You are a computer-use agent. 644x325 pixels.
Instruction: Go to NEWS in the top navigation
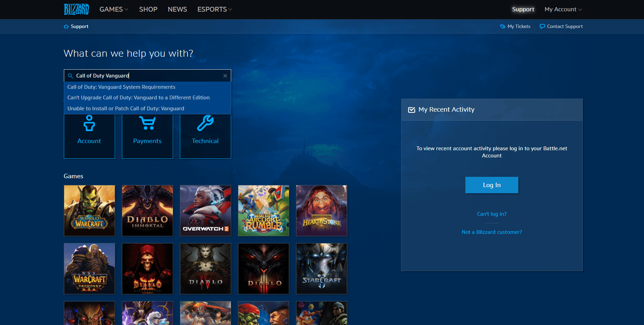click(177, 9)
